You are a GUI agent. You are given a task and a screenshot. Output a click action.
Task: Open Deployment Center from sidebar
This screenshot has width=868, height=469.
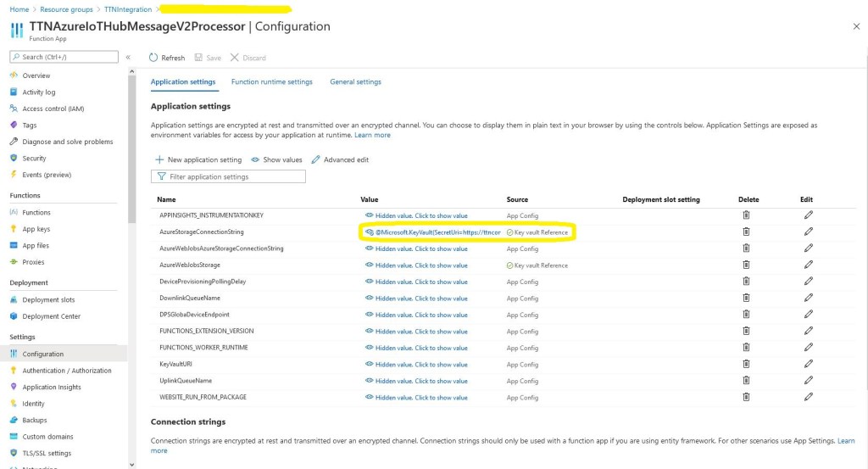51,316
